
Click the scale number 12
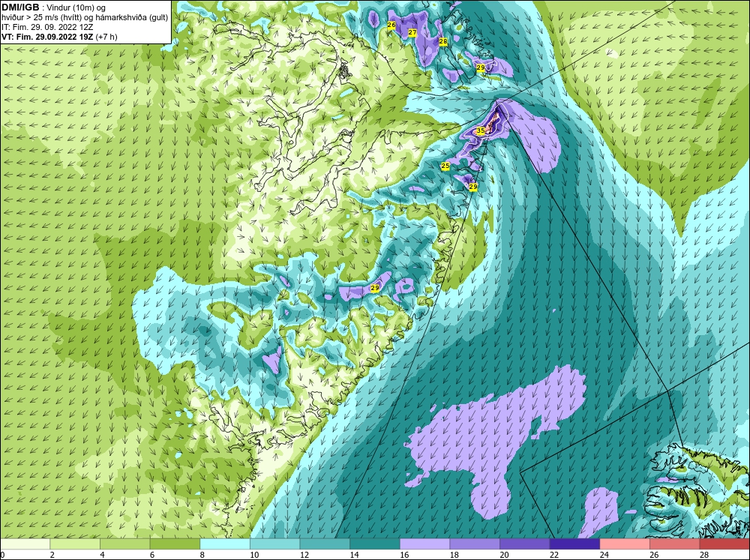pos(304,555)
